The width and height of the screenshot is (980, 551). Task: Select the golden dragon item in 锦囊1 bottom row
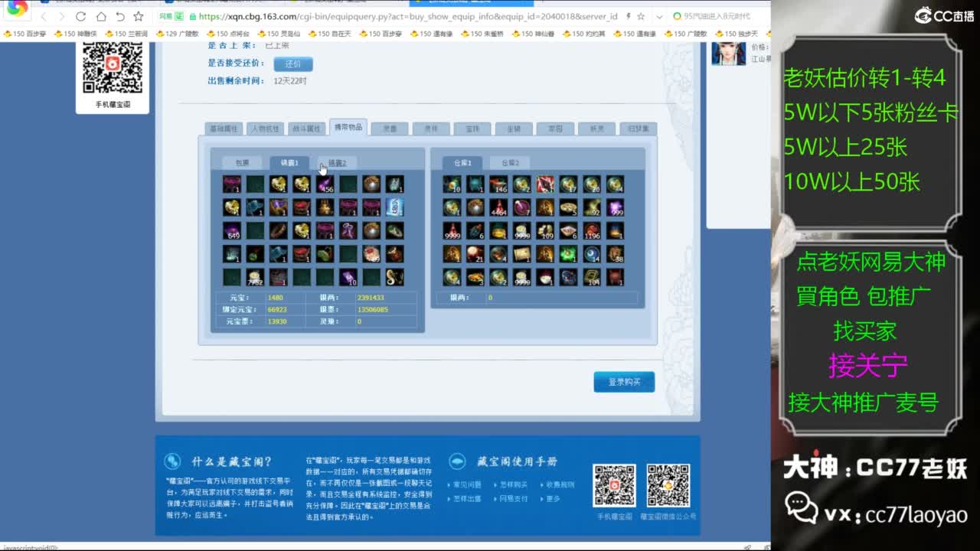(x=394, y=277)
